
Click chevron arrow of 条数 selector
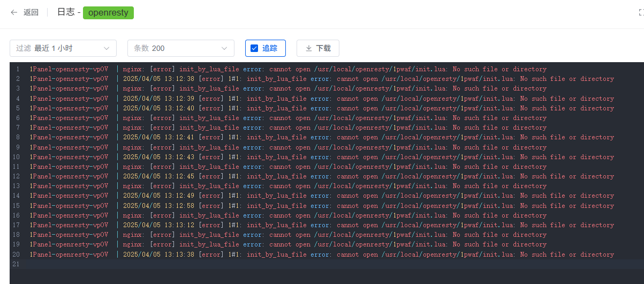[224, 48]
